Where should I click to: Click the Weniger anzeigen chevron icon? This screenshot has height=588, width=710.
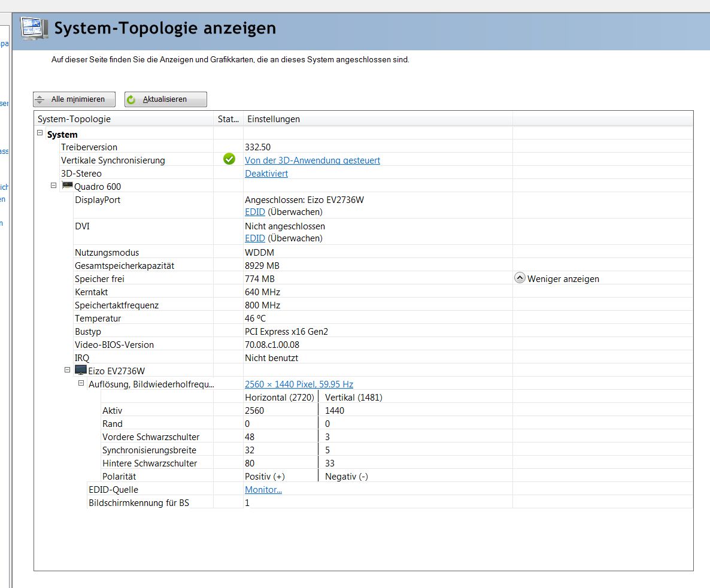520,278
